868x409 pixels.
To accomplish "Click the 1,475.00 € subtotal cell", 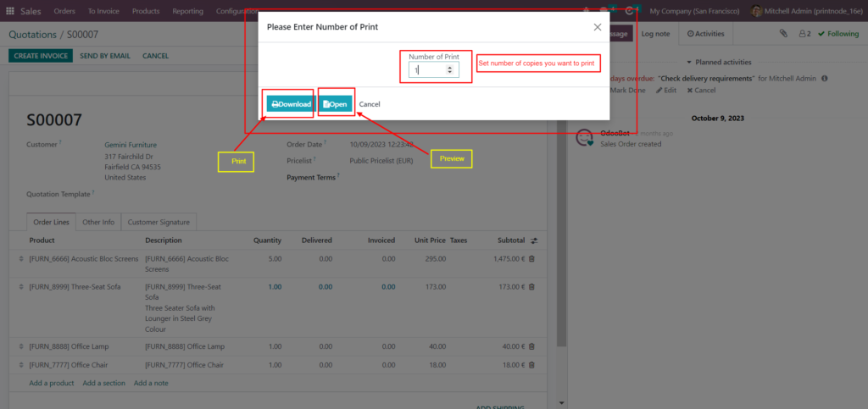I will point(509,258).
